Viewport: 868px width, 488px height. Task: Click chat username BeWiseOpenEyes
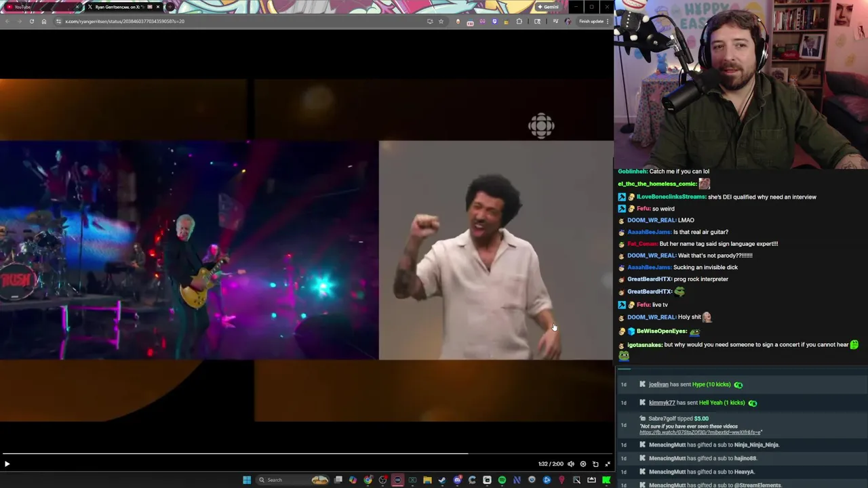[662, 331]
